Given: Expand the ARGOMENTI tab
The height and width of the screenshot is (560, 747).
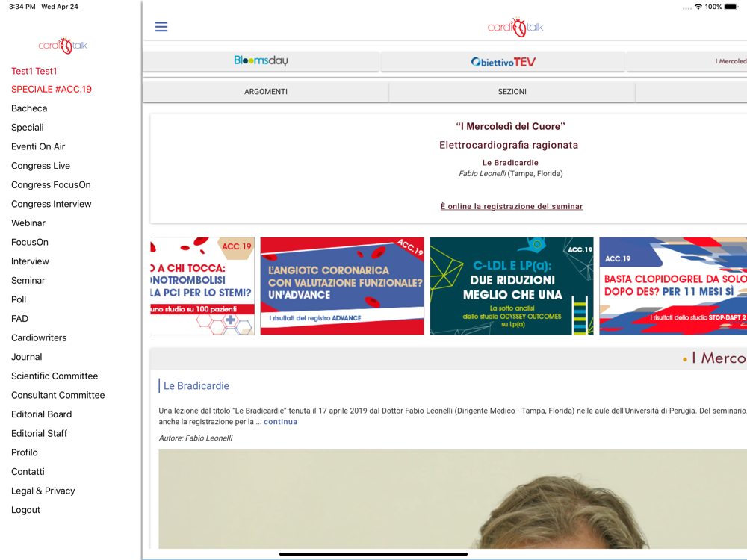Looking at the screenshot, I should (x=266, y=91).
